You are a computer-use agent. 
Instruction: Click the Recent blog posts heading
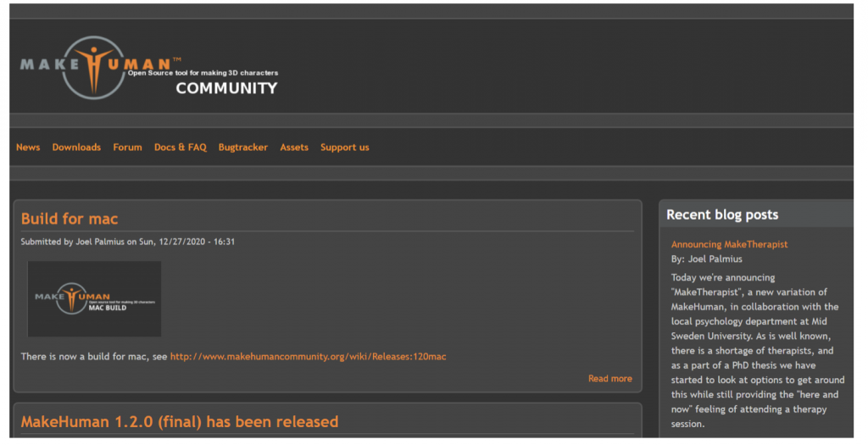coord(721,215)
